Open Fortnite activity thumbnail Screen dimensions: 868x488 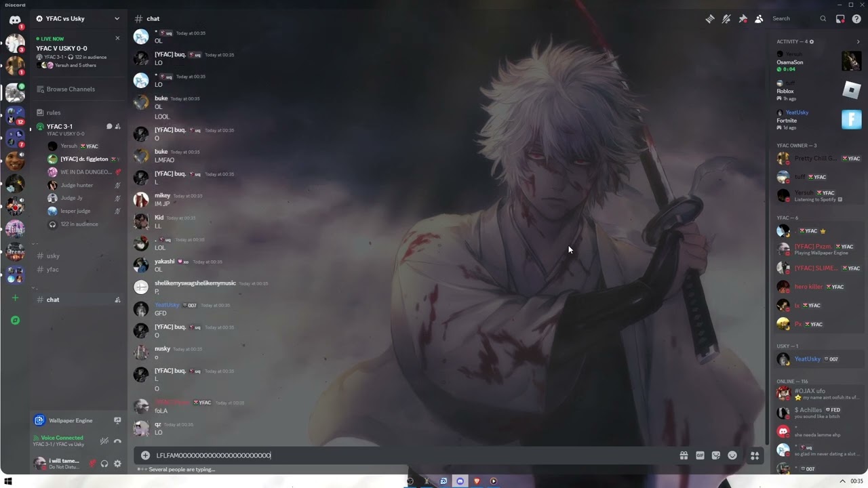click(x=851, y=119)
